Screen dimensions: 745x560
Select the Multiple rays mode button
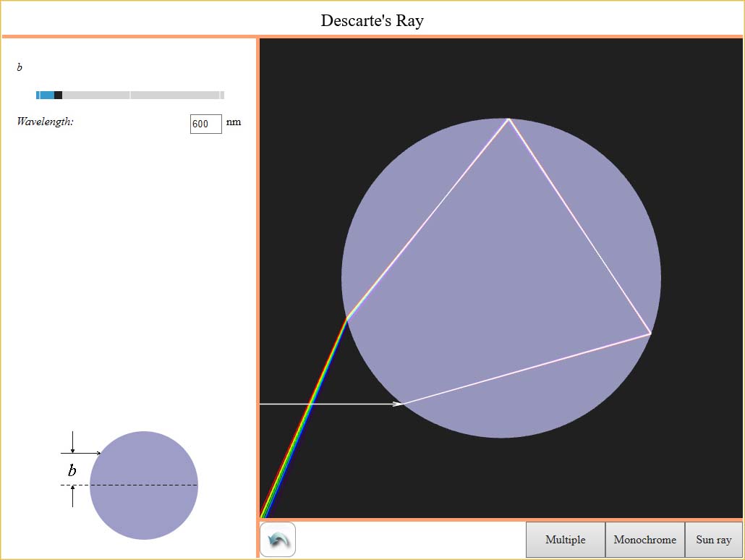point(566,540)
